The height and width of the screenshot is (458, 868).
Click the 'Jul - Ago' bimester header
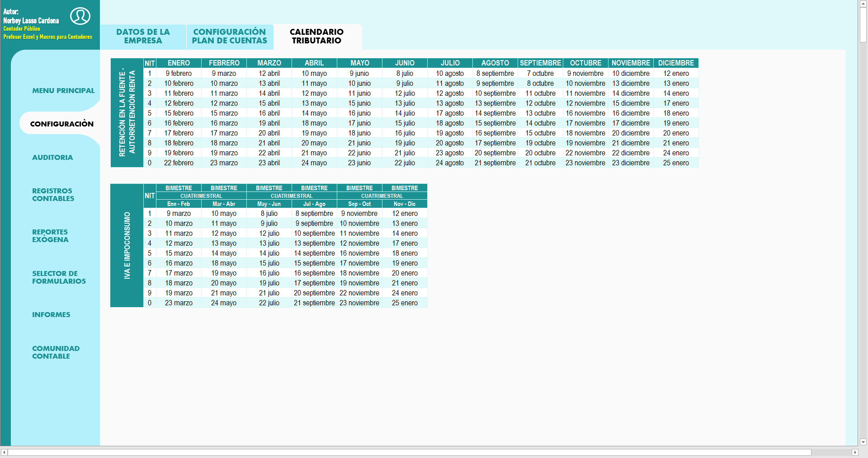(x=314, y=204)
